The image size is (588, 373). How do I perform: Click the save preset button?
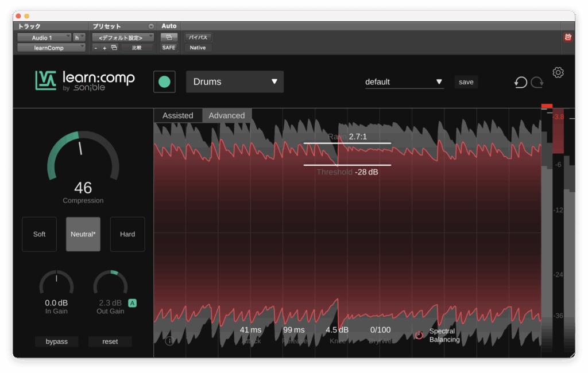tap(466, 81)
